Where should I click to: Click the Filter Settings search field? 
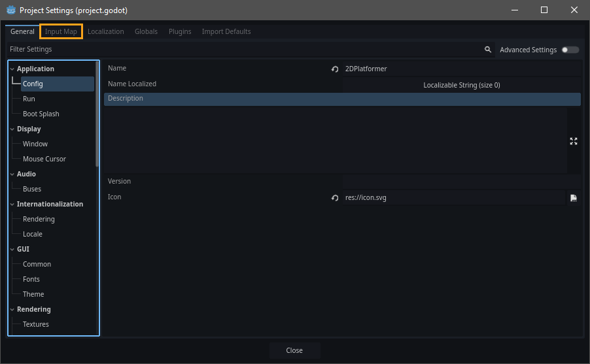pyautogui.click(x=242, y=50)
